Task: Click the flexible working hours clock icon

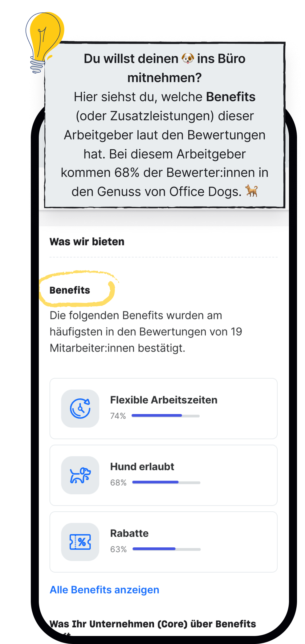Action: click(80, 409)
